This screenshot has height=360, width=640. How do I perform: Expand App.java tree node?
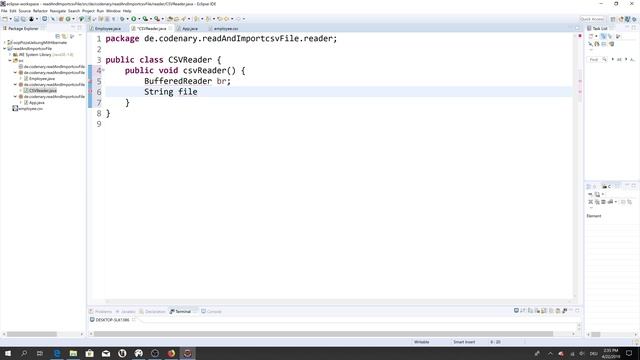pos(20,102)
